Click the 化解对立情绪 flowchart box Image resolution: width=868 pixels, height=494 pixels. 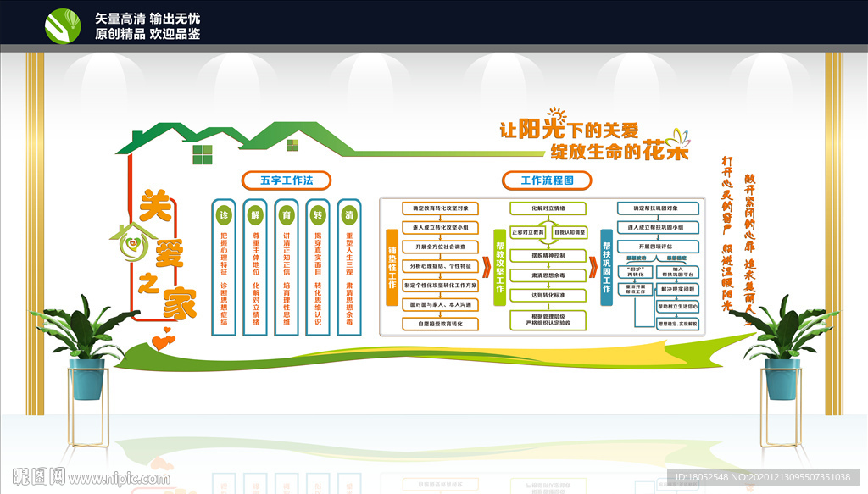[x=548, y=208]
